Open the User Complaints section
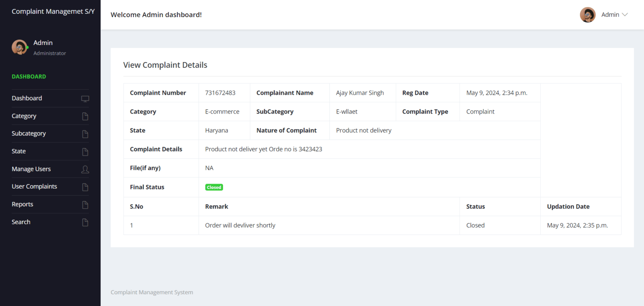 (34, 186)
